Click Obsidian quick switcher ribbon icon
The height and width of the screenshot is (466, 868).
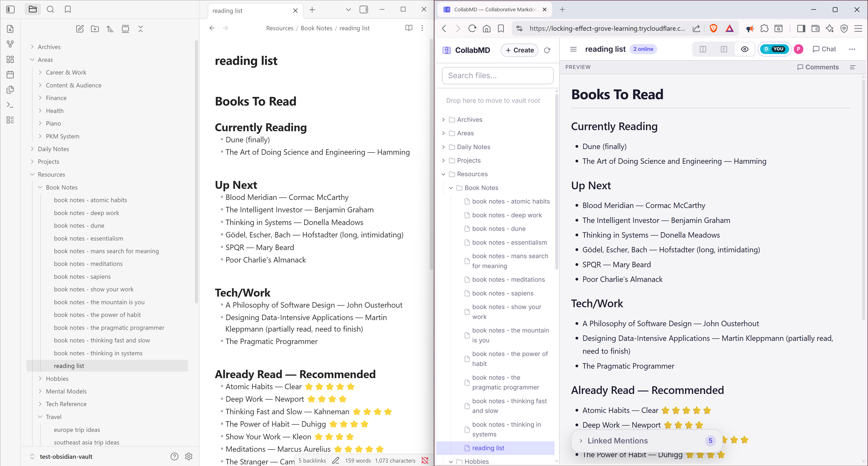point(10,29)
